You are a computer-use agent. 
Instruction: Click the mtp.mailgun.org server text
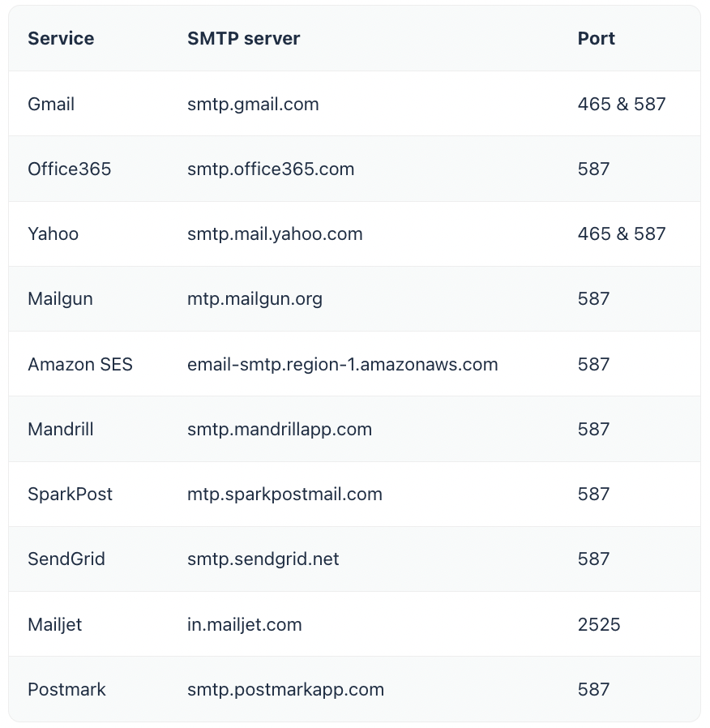(254, 299)
